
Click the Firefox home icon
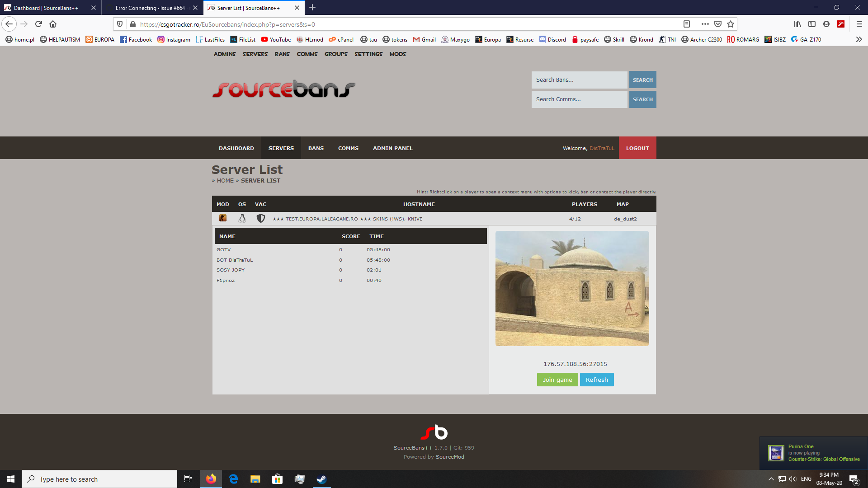[53, 24]
